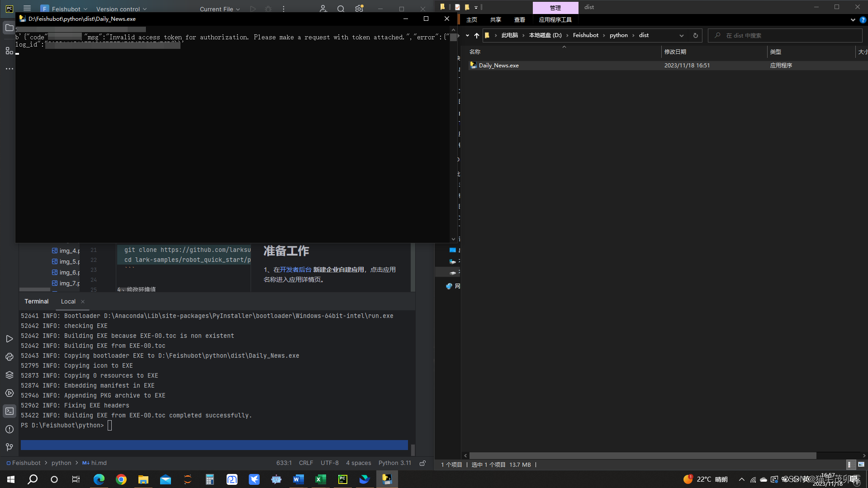Screen dimensions: 868x488
Task: Click Explorer horizontal scrollbar
Action: click(642, 455)
